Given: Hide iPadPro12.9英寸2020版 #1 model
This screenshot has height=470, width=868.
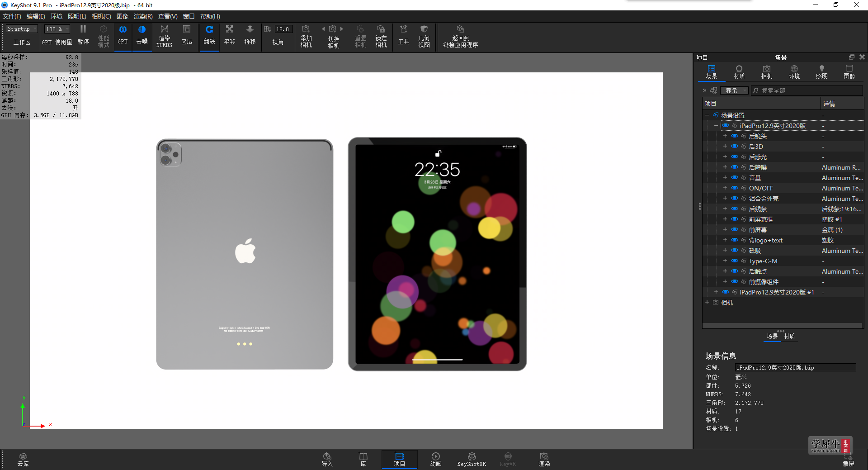Looking at the screenshot, I should coord(725,292).
